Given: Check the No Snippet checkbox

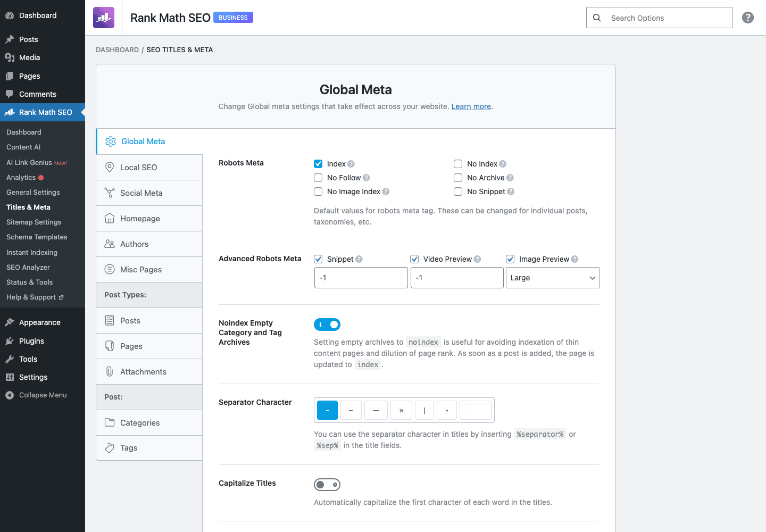Looking at the screenshot, I should tap(458, 192).
